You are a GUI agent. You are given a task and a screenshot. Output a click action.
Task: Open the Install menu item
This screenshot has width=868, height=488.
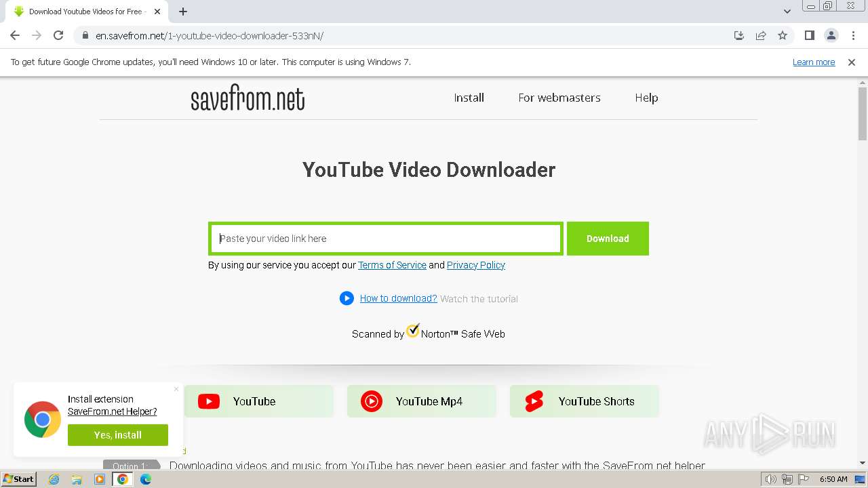(x=469, y=98)
